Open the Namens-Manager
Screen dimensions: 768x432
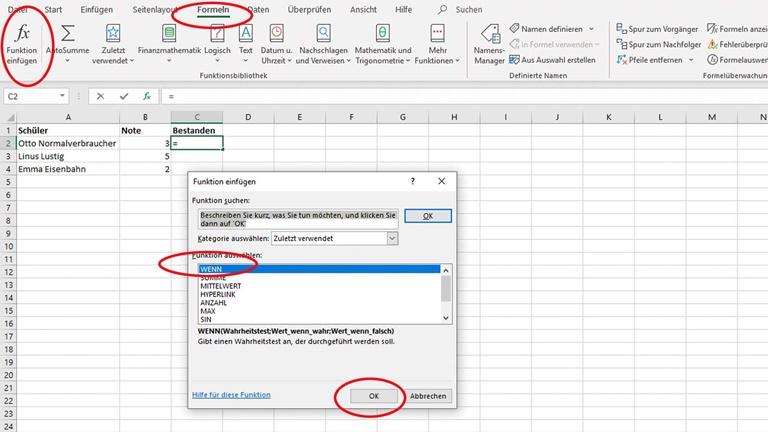pyautogui.click(x=489, y=44)
